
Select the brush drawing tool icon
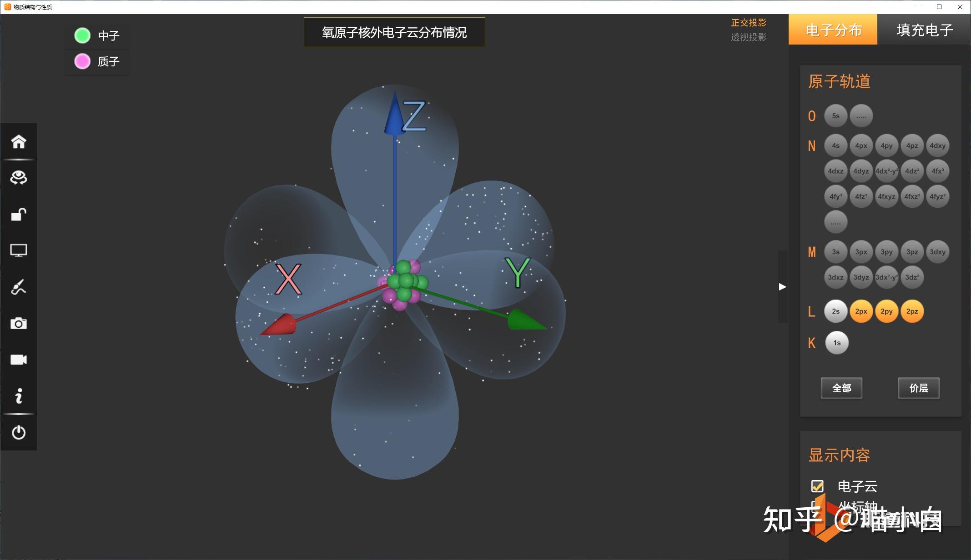click(19, 287)
